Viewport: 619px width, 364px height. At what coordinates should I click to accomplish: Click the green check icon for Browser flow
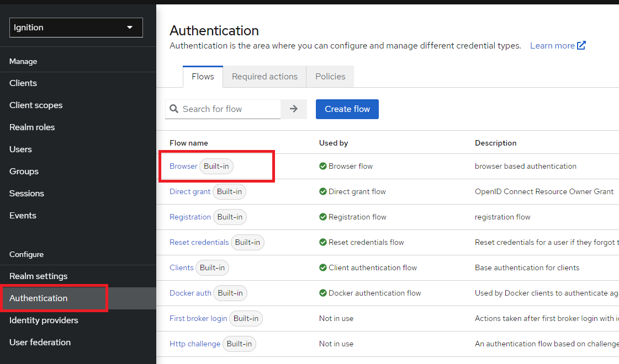pos(322,166)
